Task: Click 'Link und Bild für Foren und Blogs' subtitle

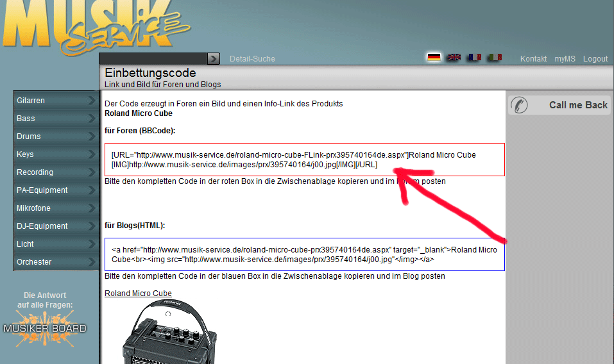Action: tap(162, 85)
